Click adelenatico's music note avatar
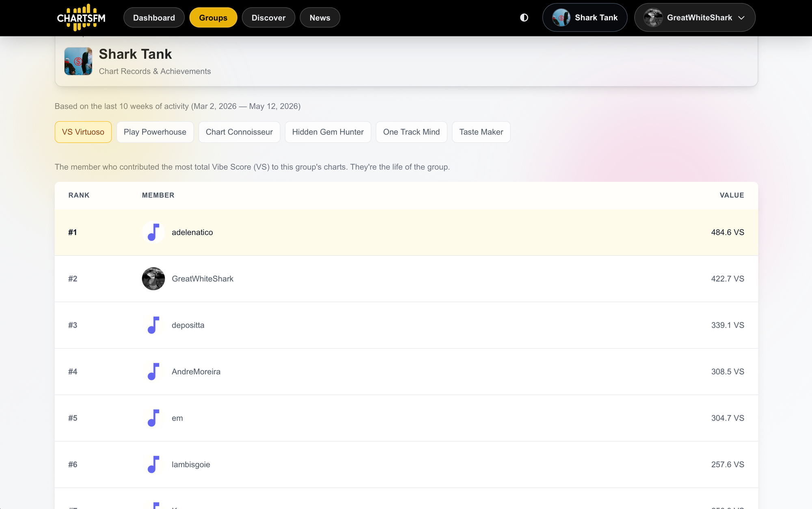Image resolution: width=812 pixels, height=509 pixels. pos(153,232)
